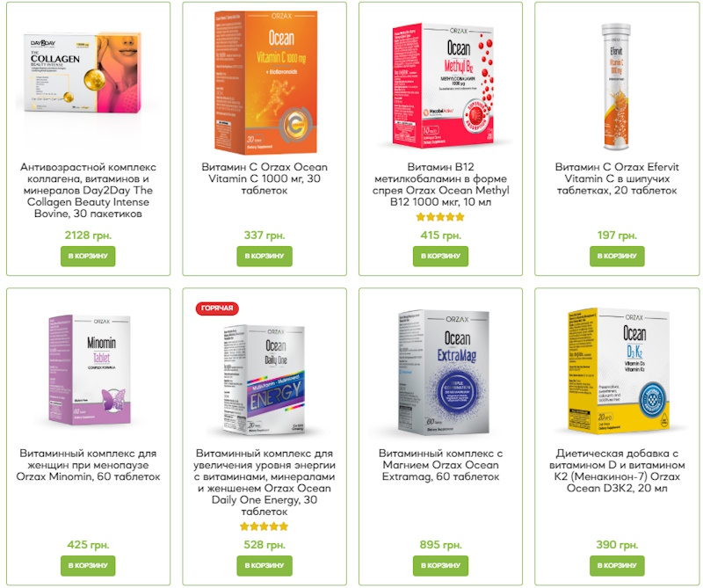Open the Day2Day Collagen box image
Image resolution: width=703 pixels, height=588 pixels.
[x=83, y=72]
